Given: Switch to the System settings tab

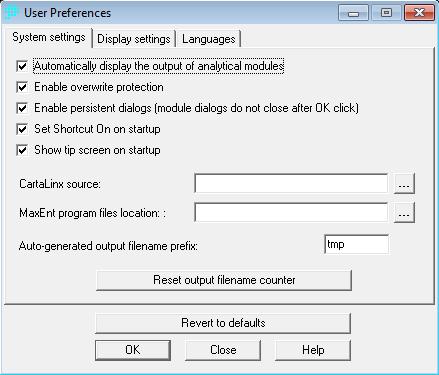Looking at the screenshot, I should [x=49, y=37].
